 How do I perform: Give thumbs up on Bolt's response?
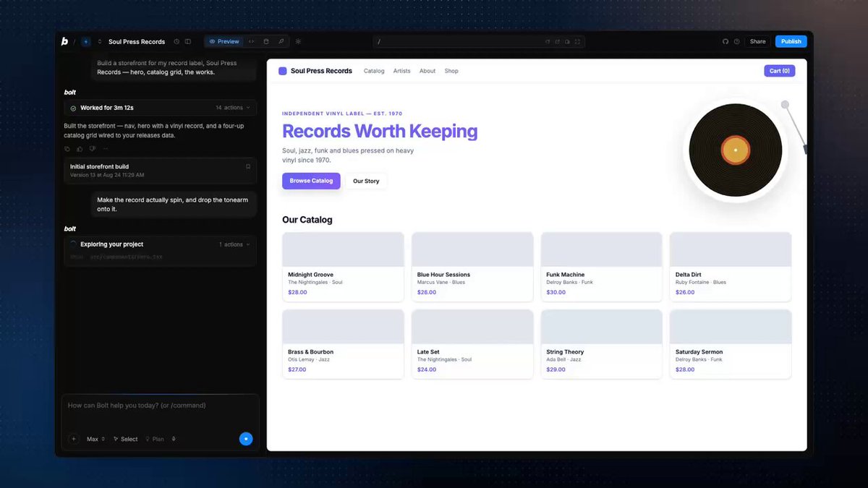point(80,149)
